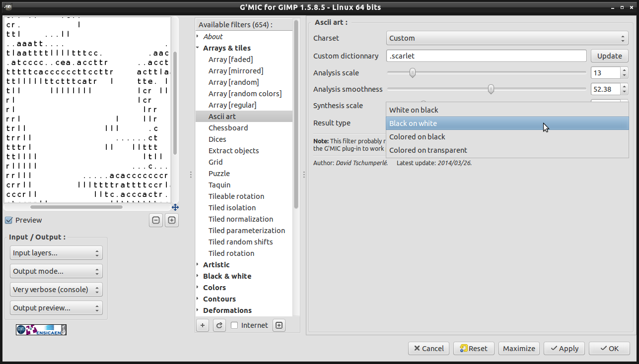Image resolution: width=639 pixels, height=364 pixels.
Task: Decrease Analysis smoothness with spinner down arrow
Action: click(x=624, y=92)
